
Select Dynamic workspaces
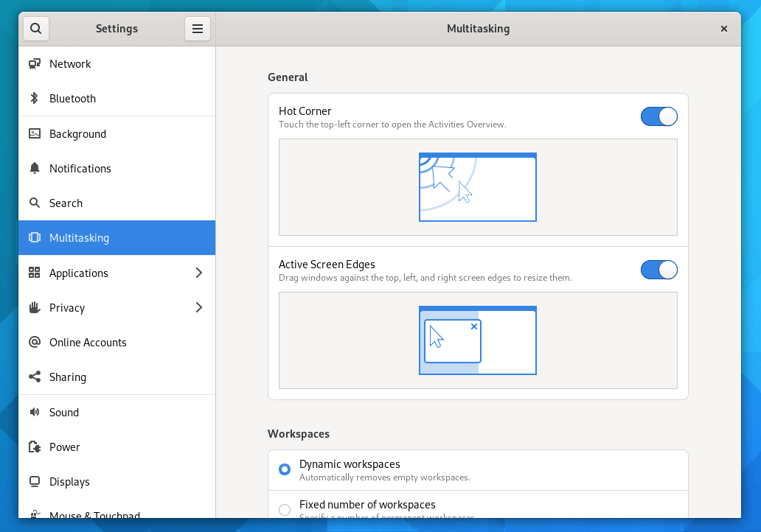284,469
